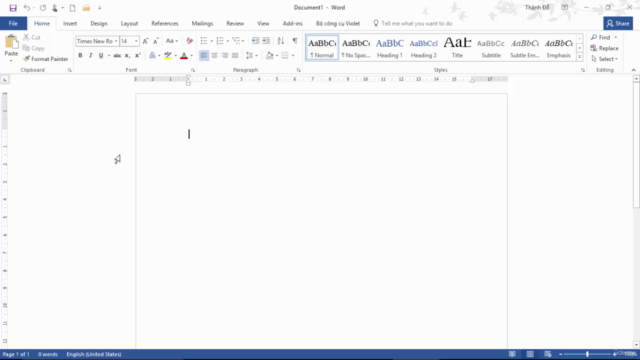Toggle underline formatting
Image resolution: width=640 pixels, height=360 pixels.
101,56
